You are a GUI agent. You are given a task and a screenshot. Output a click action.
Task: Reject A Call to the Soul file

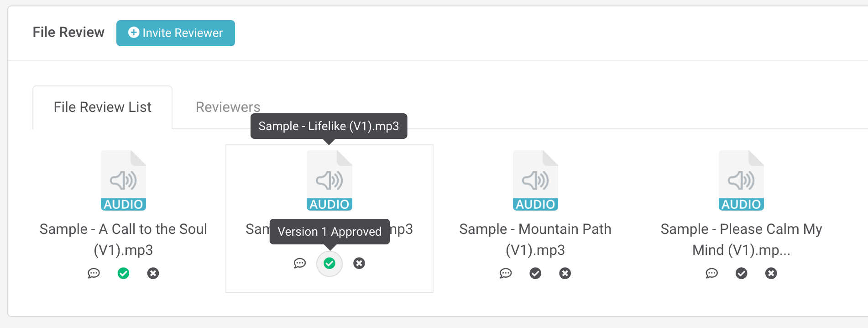tap(153, 273)
